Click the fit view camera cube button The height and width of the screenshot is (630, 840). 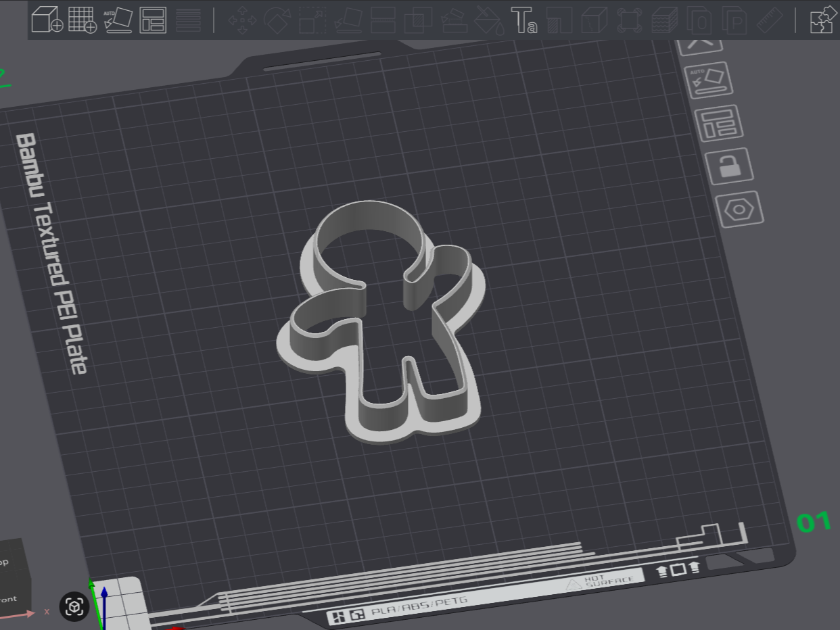coord(74,606)
